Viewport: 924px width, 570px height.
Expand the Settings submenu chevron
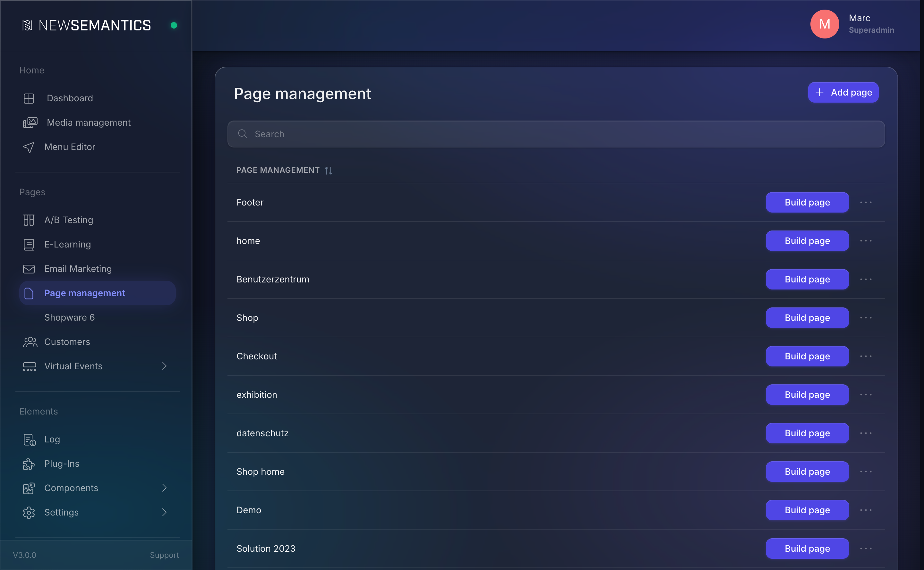165,512
